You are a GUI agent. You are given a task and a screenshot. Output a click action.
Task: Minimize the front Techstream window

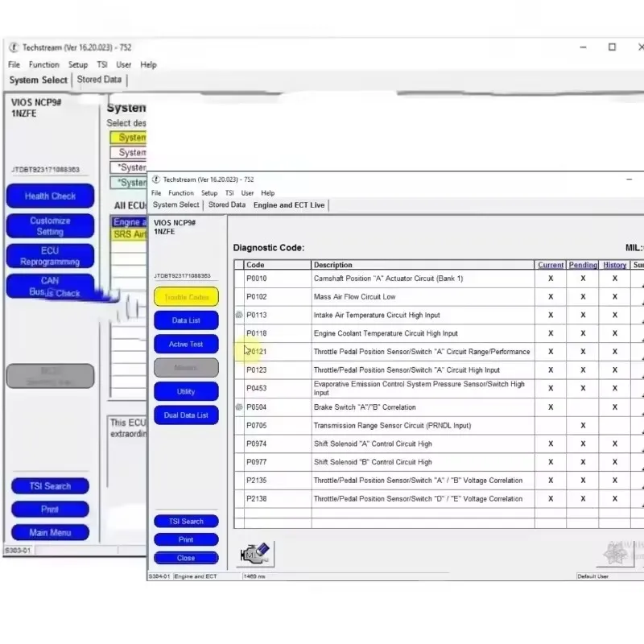pyautogui.click(x=629, y=180)
